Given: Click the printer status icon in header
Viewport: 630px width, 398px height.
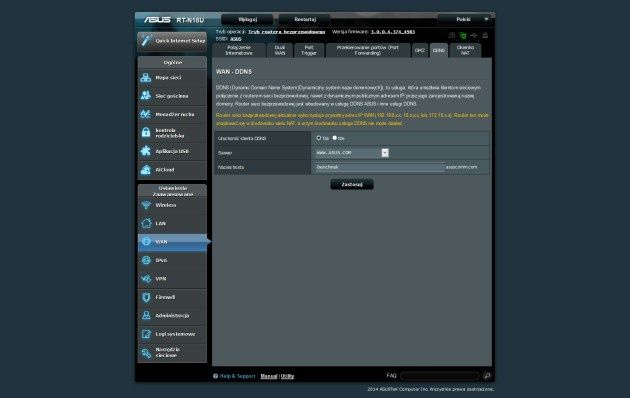Looking at the screenshot, I should click(x=485, y=36).
